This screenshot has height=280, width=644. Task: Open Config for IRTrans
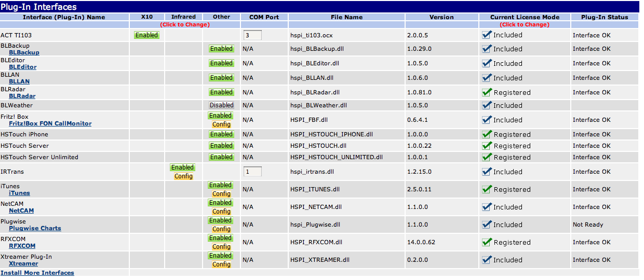click(x=183, y=176)
